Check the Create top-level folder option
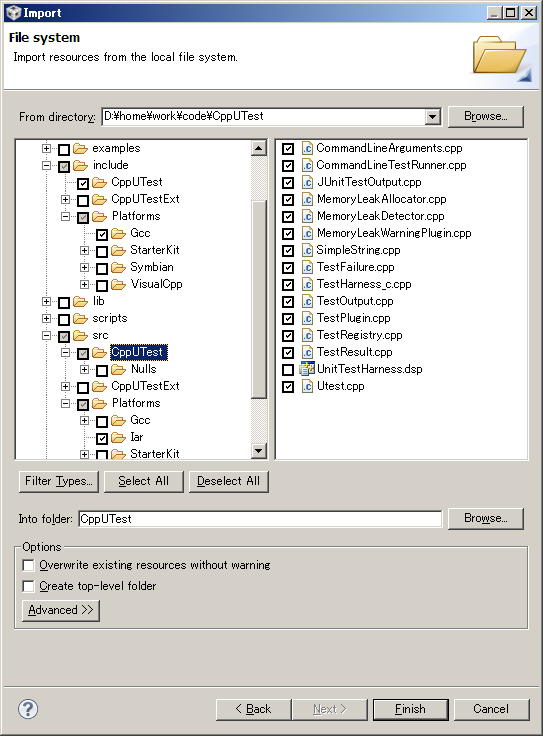The width and height of the screenshot is (543, 736). (29, 586)
